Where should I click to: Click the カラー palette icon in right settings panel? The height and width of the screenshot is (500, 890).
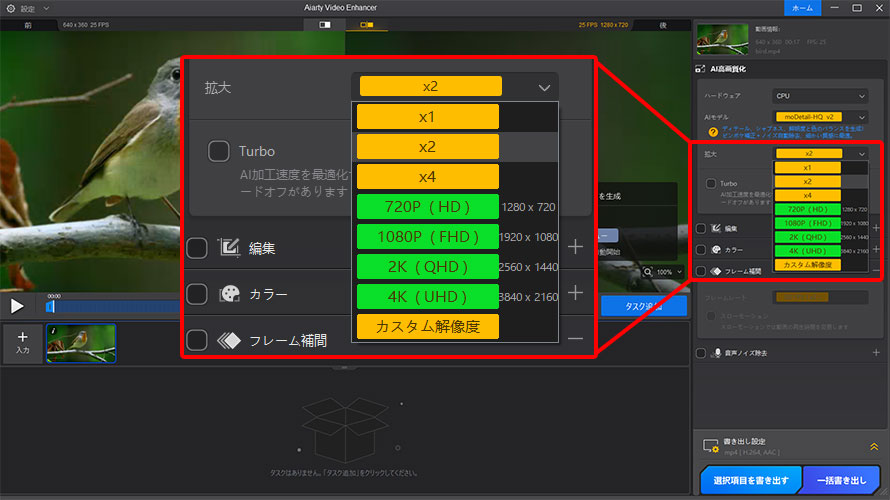(x=716, y=250)
